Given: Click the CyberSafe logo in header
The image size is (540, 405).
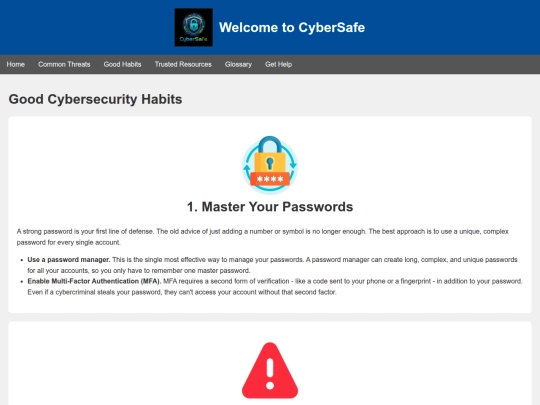Looking at the screenshot, I should 194,27.
